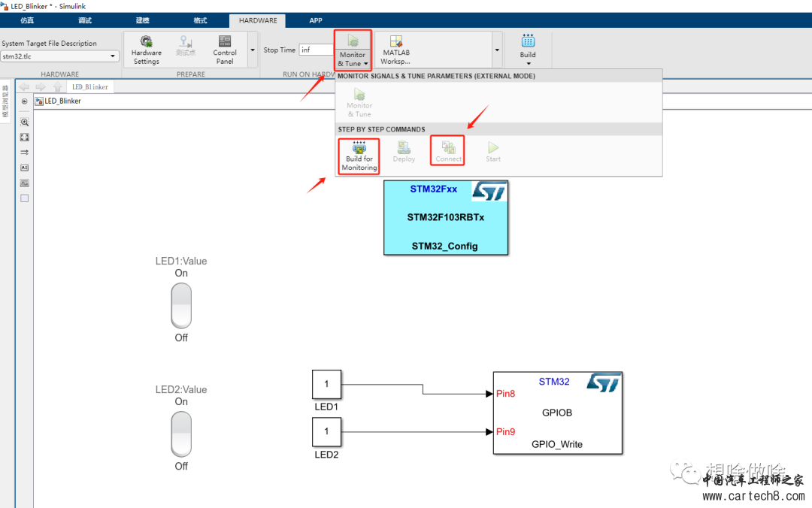Select the STM32_Config block
Screen dimensions: 812x508
pyautogui.click(x=446, y=217)
